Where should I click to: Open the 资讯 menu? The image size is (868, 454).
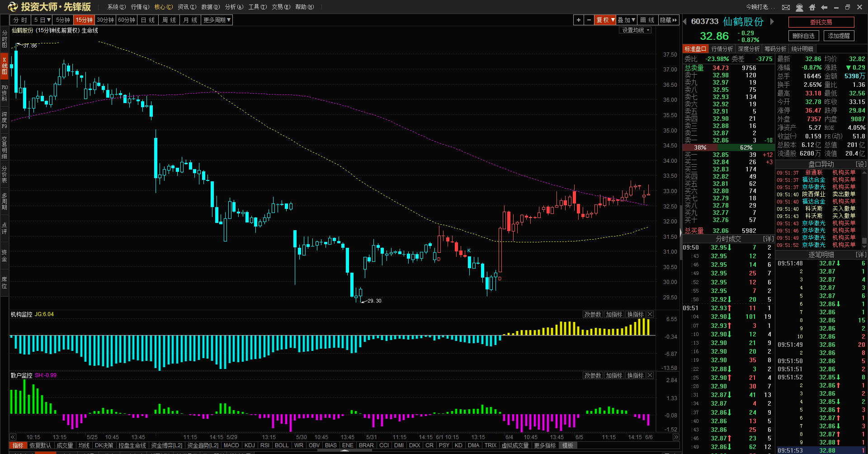click(x=187, y=7)
